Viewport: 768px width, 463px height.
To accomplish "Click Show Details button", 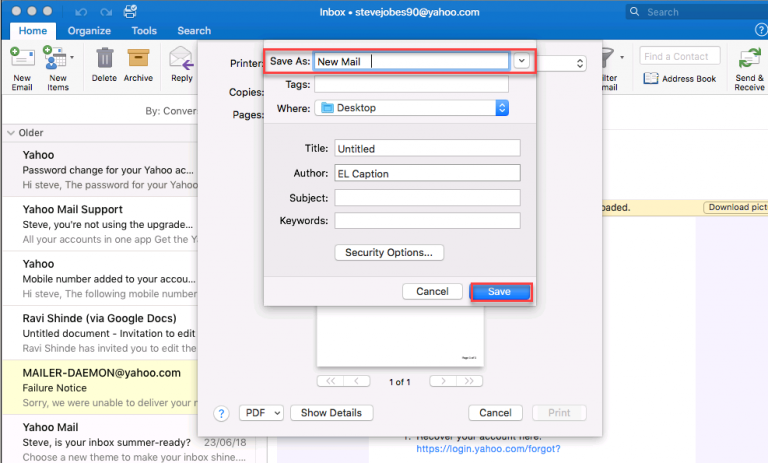I will pos(332,413).
